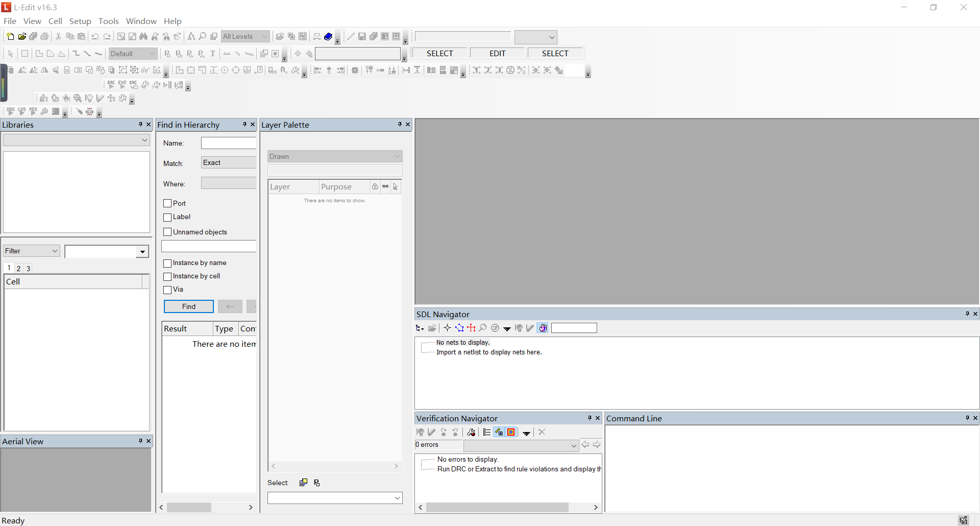Click the EXT extract run icon

[x=122, y=85]
